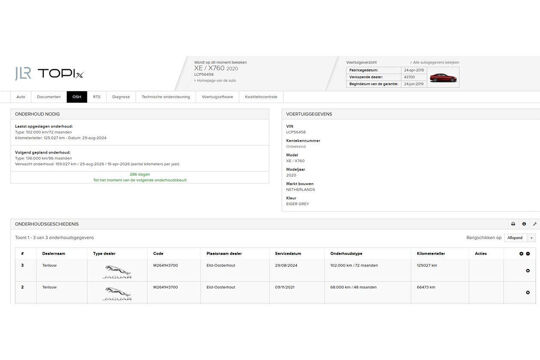Viewport: 540px width, 360px height.
Task: Click the Verkopende dealer label
Action: [x=366, y=77]
